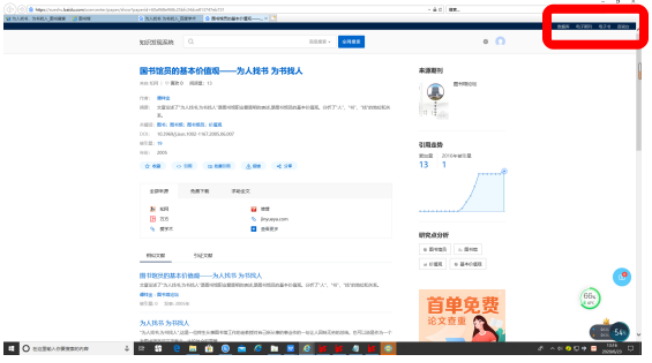Click the small gear icon beside avatar
This screenshot has height=363, width=652.
(485, 42)
